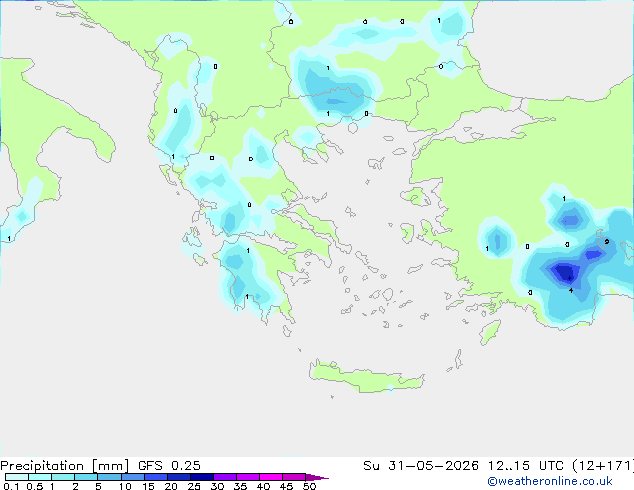The height and width of the screenshot is (490, 634).
Task: Select the 35–40 mm legend swatch
Action: 248,477
